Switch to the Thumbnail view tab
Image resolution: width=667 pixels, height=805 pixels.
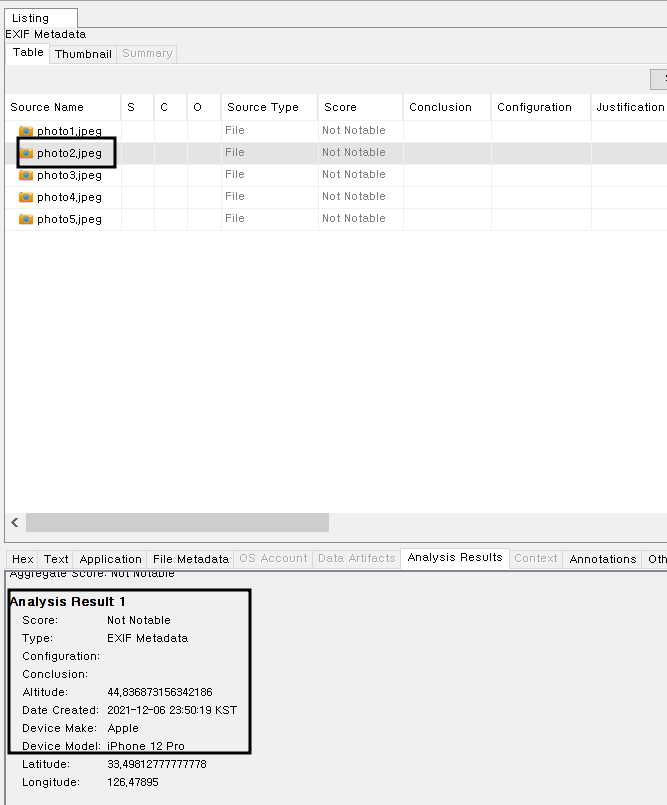pos(83,54)
